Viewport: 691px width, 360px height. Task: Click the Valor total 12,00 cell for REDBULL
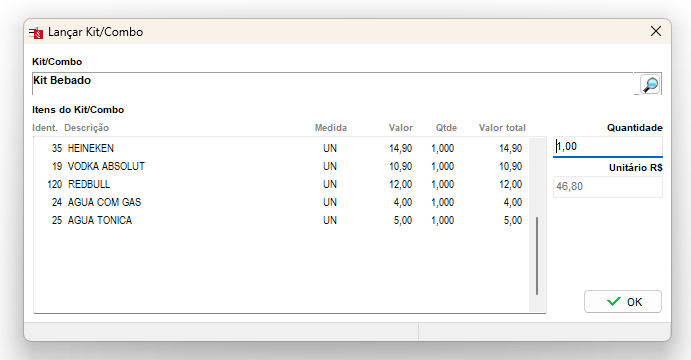(511, 185)
